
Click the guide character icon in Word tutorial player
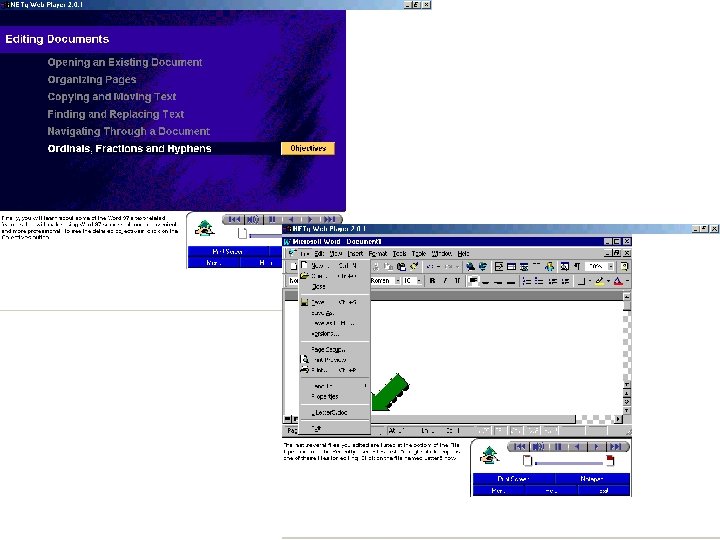tap(489, 456)
